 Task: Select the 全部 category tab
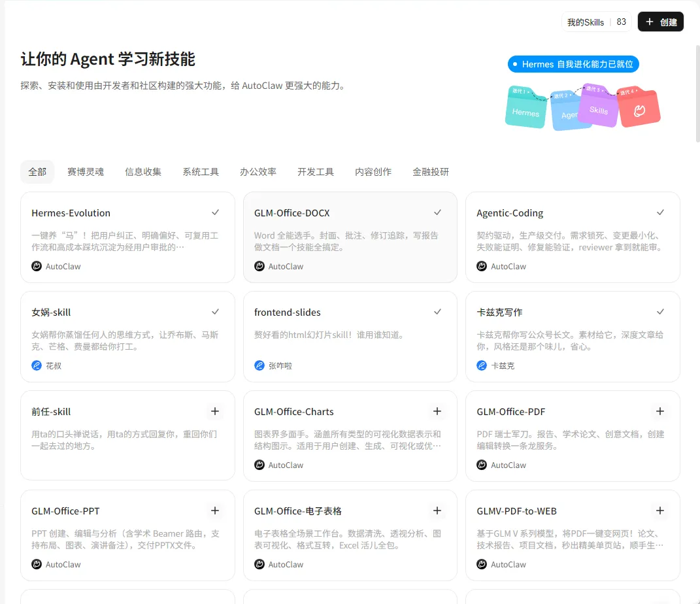click(37, 172)
